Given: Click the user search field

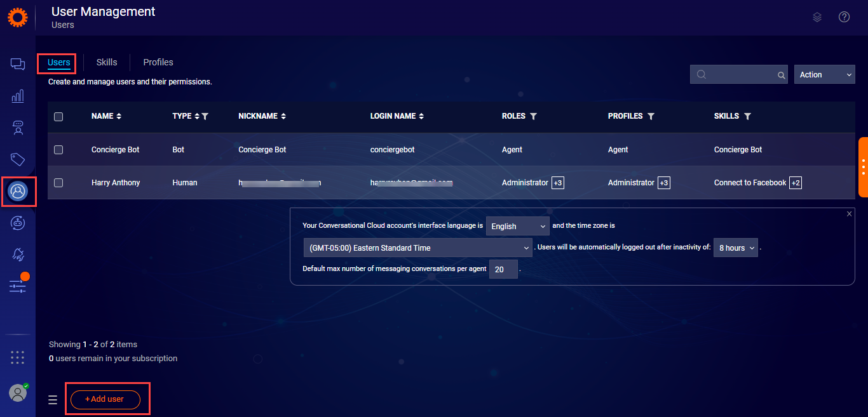Looking at the screenshot, I should pyautogui.click(x=738, y=75).
